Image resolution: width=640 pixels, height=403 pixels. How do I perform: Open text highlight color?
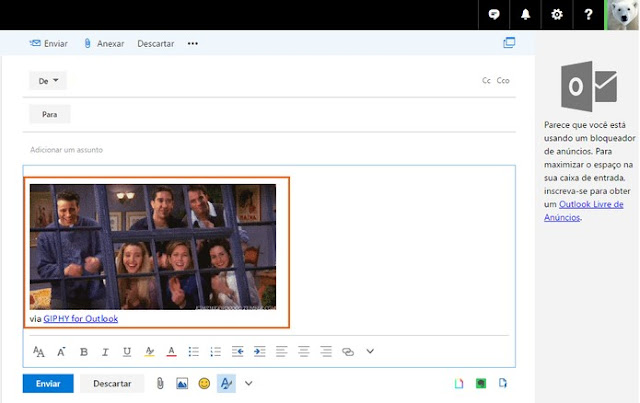[x=149, y=352]
